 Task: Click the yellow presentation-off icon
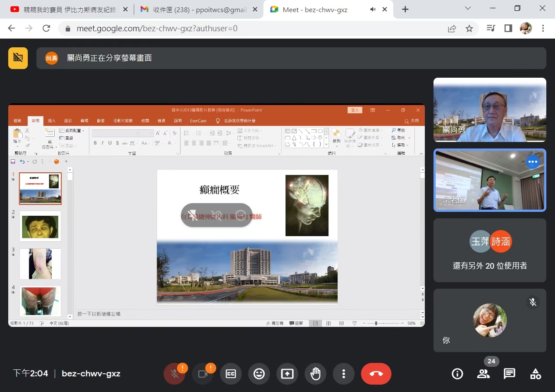[18, 58]
